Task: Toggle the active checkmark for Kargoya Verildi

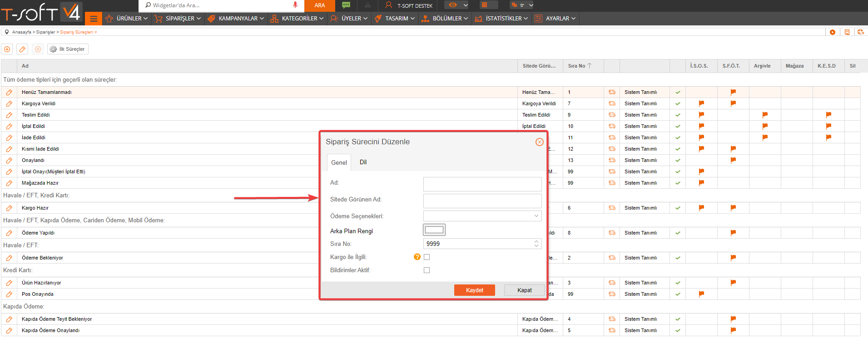Action: [678, 103]
